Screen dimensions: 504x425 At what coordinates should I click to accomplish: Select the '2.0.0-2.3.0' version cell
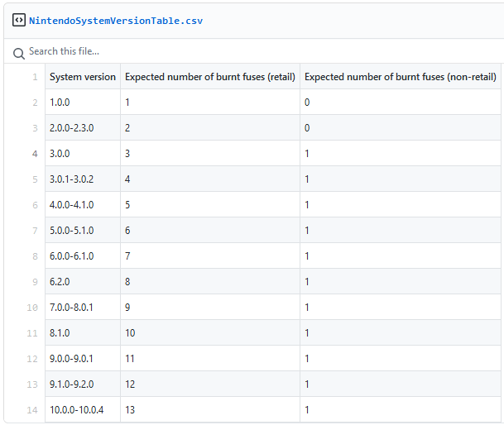pos(83,128)
